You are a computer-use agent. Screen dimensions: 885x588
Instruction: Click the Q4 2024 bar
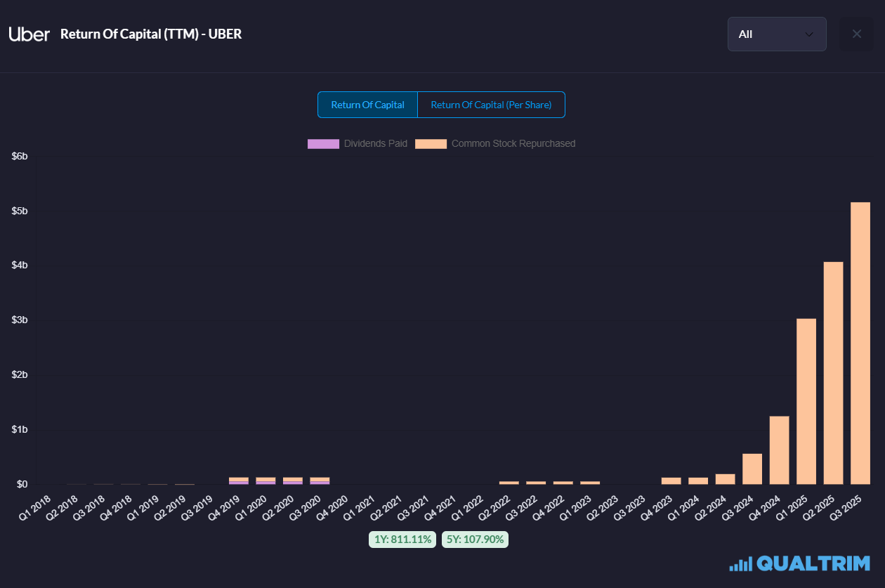(x=779, y=450)
